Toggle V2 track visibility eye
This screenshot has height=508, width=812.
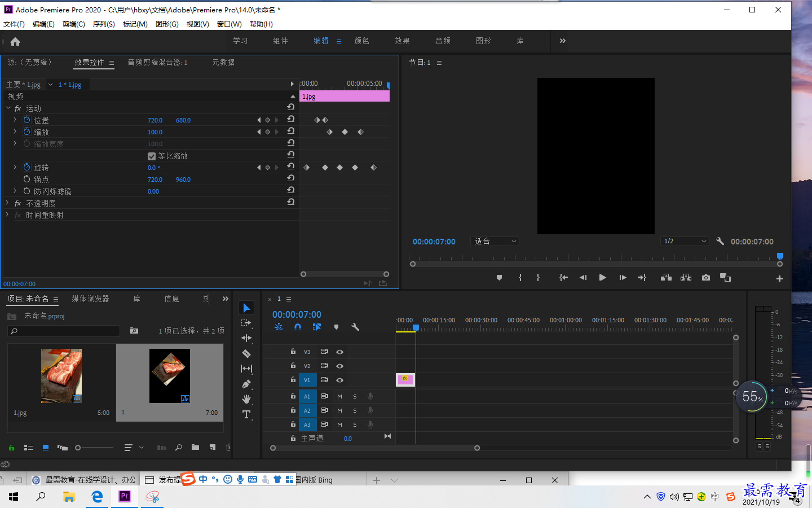tap(339, 366)
